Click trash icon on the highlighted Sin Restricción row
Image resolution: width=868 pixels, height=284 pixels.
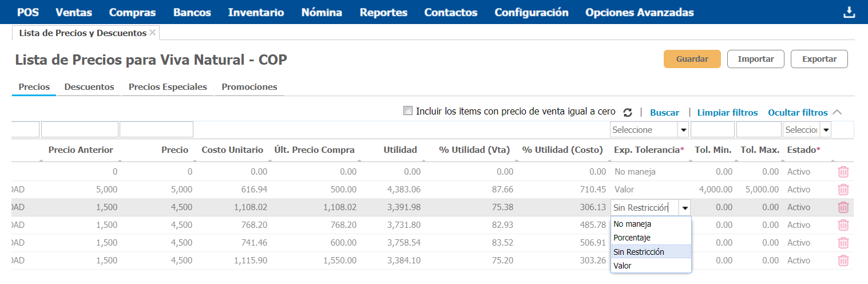point(843,207)
